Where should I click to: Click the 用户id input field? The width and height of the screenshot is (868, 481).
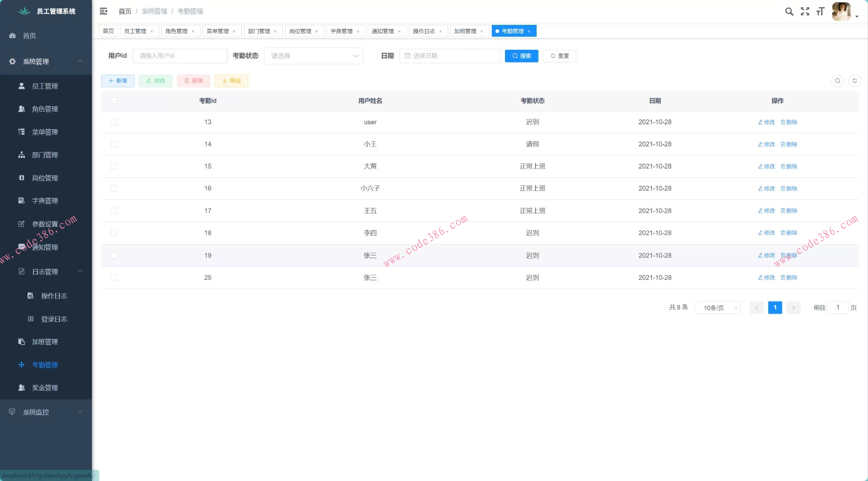180,56
